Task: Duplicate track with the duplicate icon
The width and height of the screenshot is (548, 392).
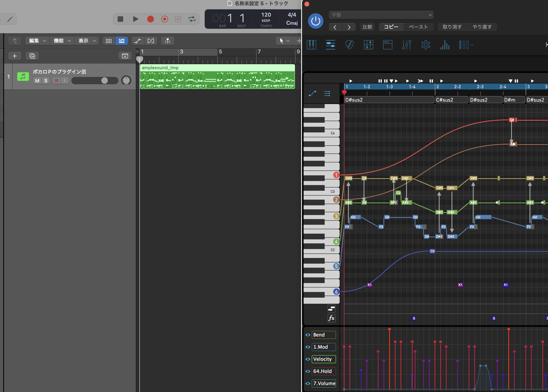Action: click(32, 56)
